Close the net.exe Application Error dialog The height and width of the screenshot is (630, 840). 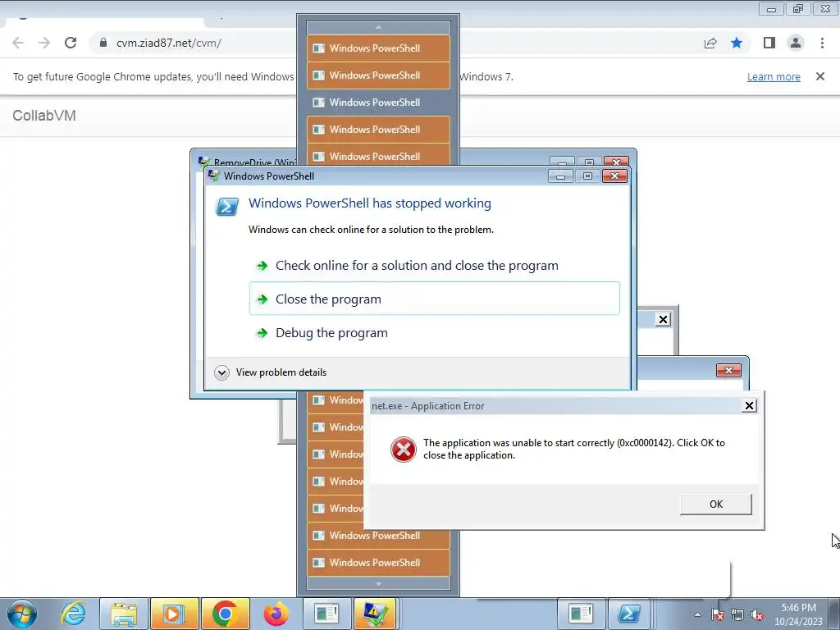(749, 406)
